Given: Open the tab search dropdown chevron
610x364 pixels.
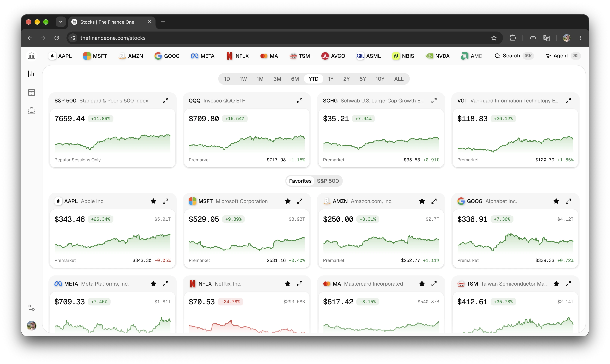Looking at the screenshot, I should (x=61, y=22).
